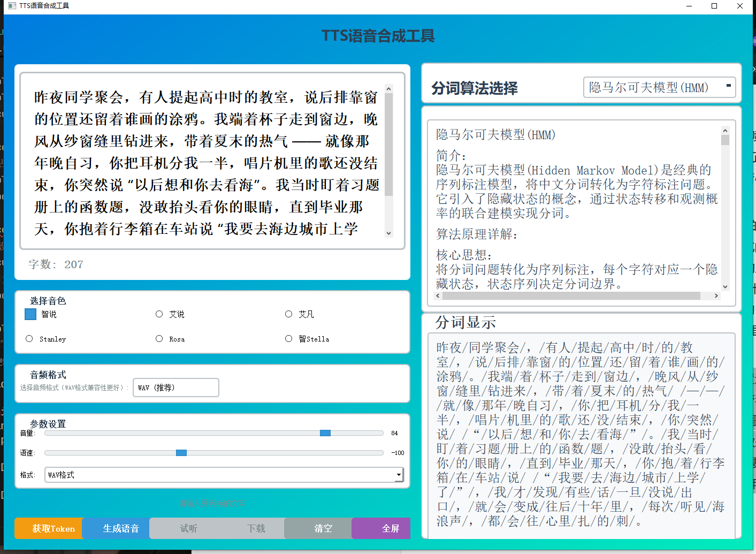Expand the WAV格式 format dropdown
This screenshot has height=554, width=756.
[224, 475]
